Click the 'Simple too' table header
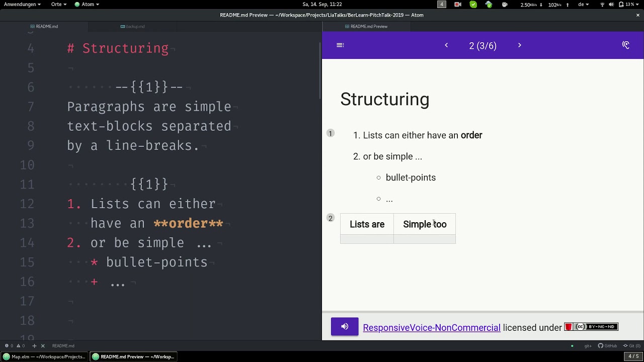The image size is (644, 362). pos(425,224)
